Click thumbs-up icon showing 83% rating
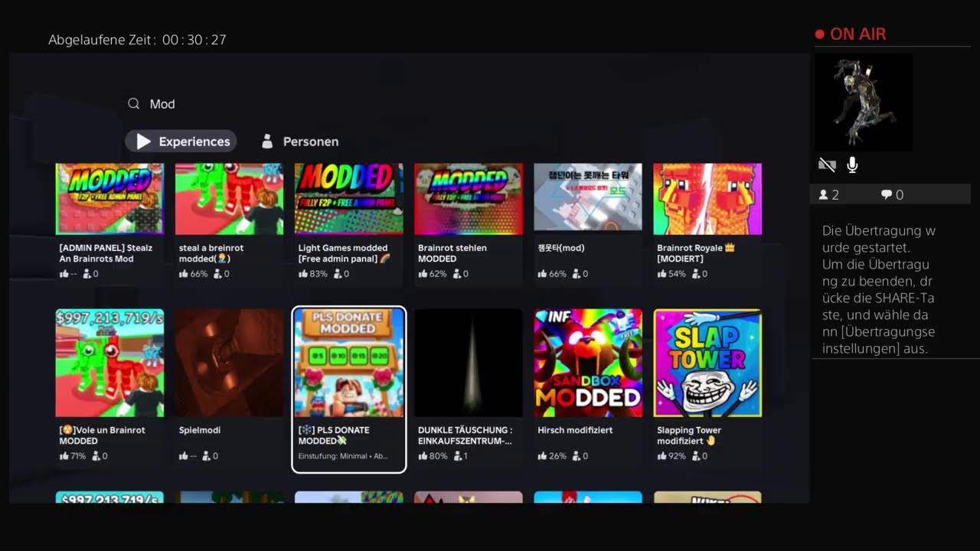 [303, 274]
